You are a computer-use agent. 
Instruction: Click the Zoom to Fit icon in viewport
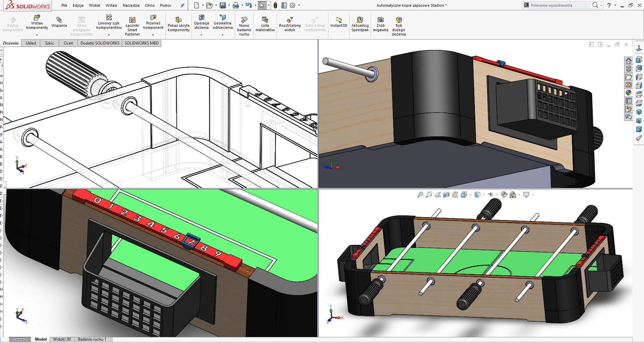(x=420, y=194)
